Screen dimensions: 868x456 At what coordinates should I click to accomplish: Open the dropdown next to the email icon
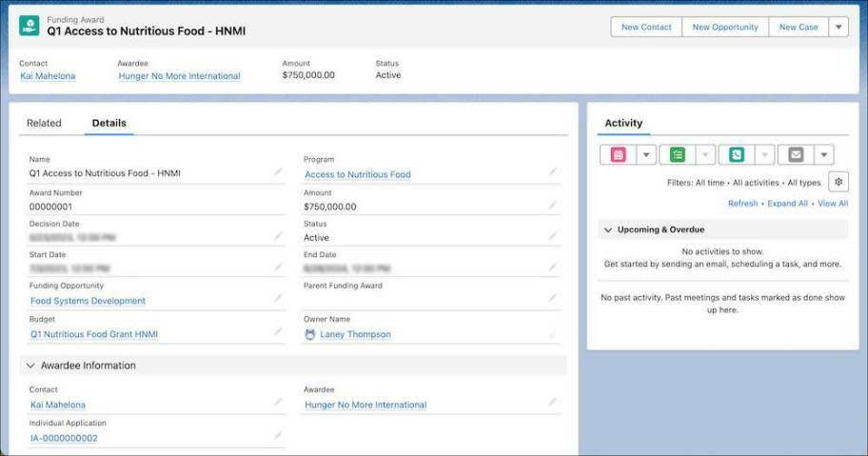click(824, 155)
